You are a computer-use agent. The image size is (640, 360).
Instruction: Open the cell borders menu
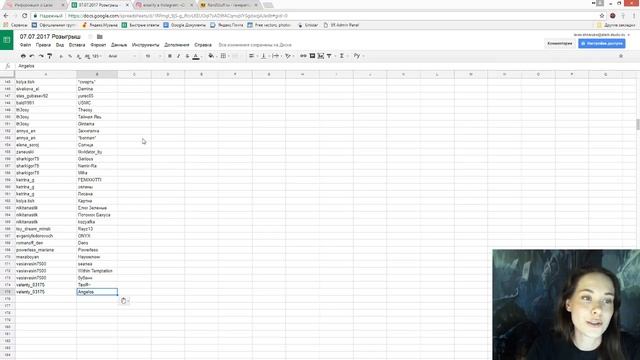[x=224, y=56]
